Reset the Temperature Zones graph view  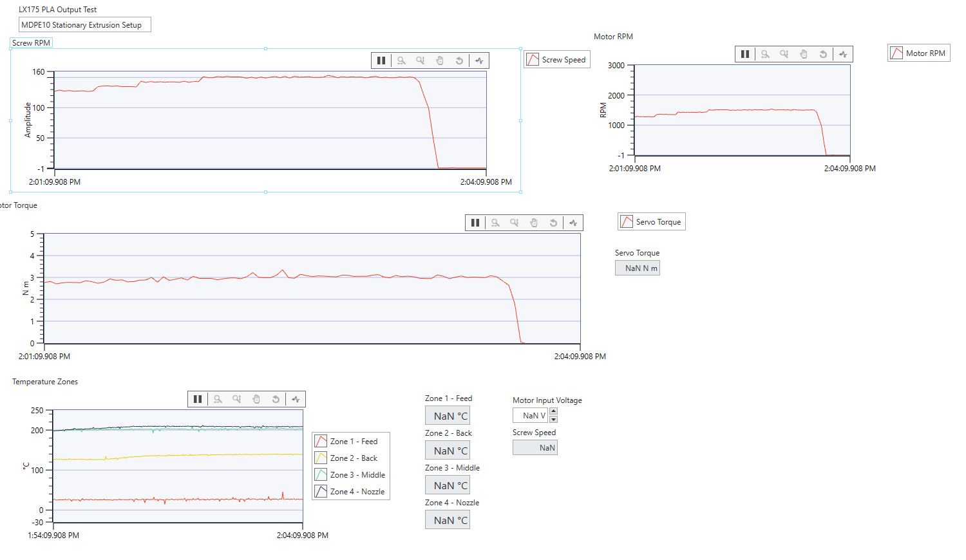276,398
